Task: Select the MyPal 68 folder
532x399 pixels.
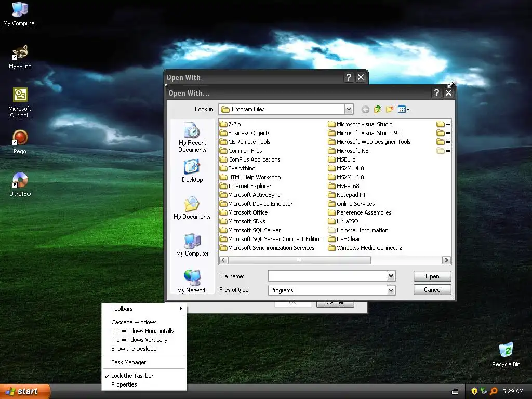Action: point(343,186)
